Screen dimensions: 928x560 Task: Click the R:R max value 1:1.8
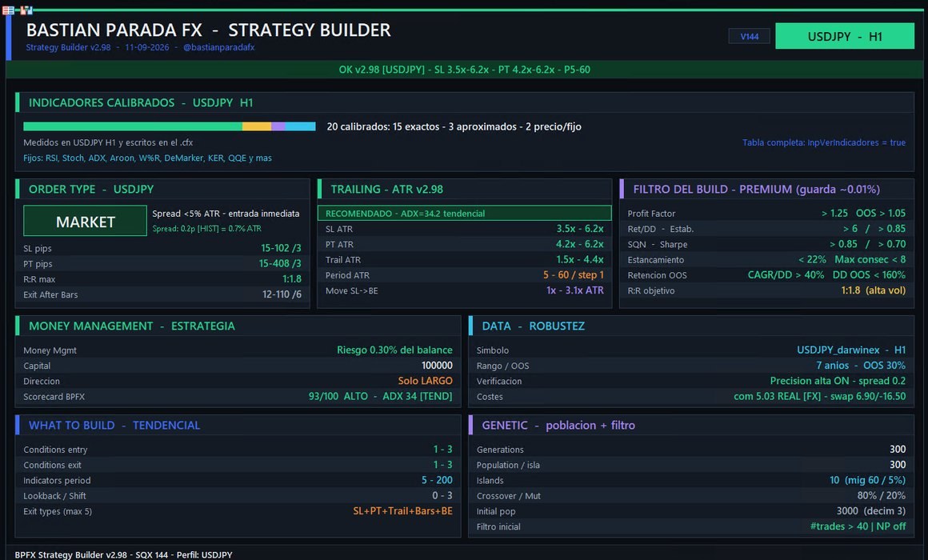coord(292,279)
